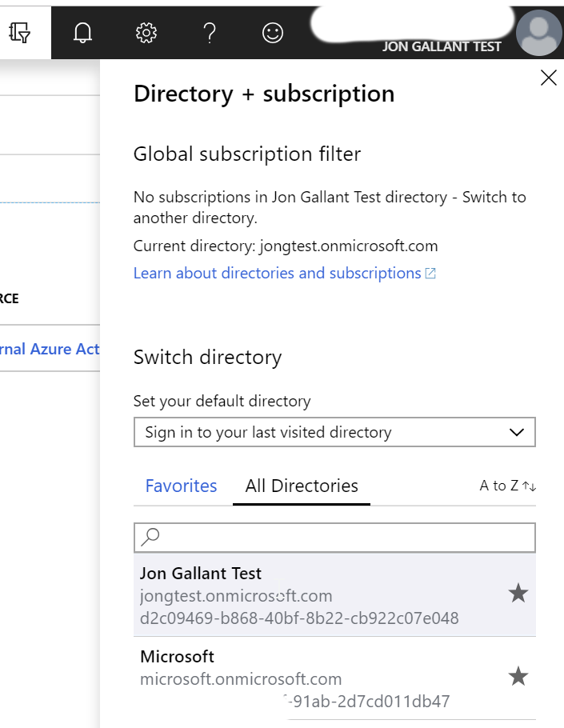The width and height of the screenshot is (564, 728).
Task: Click the JON GALLANT TEST account name
Action: pos(442,46)
